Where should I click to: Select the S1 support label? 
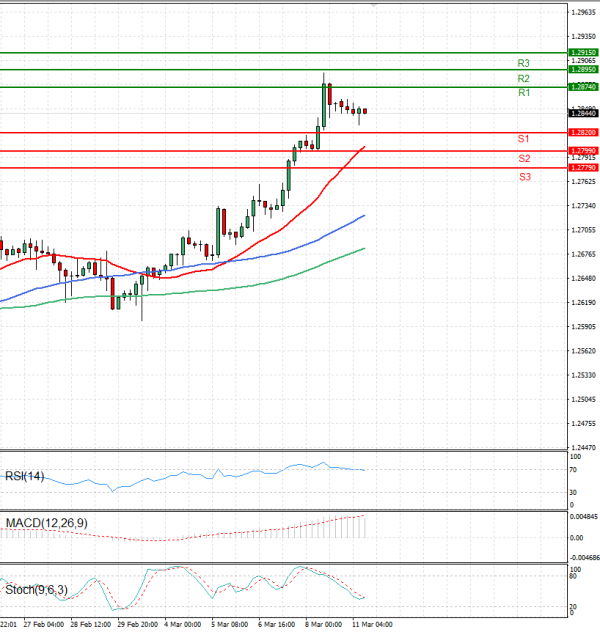pos(524,138)
